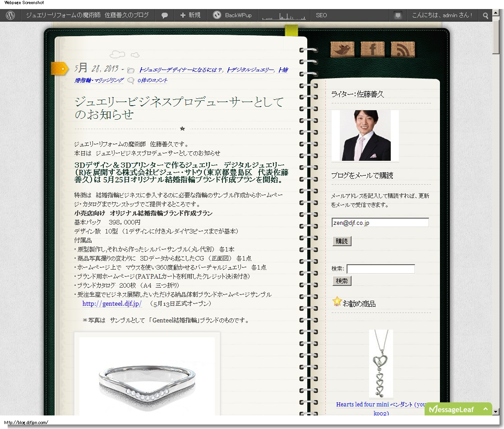Click the page scrollbar down arrow

(495, 411)
